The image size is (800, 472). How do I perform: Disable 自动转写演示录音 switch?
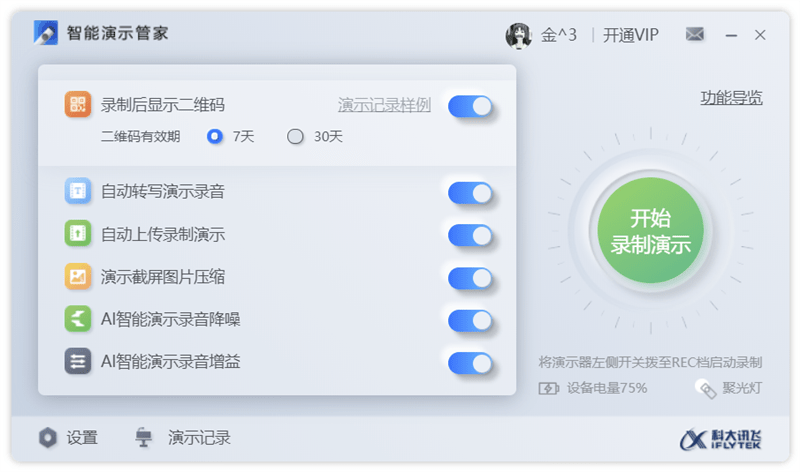[470, 193]
